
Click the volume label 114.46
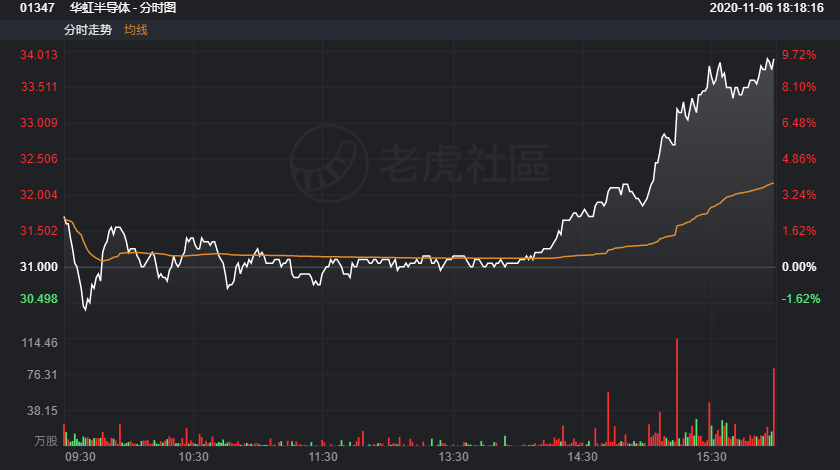click(x=39, y=342)
